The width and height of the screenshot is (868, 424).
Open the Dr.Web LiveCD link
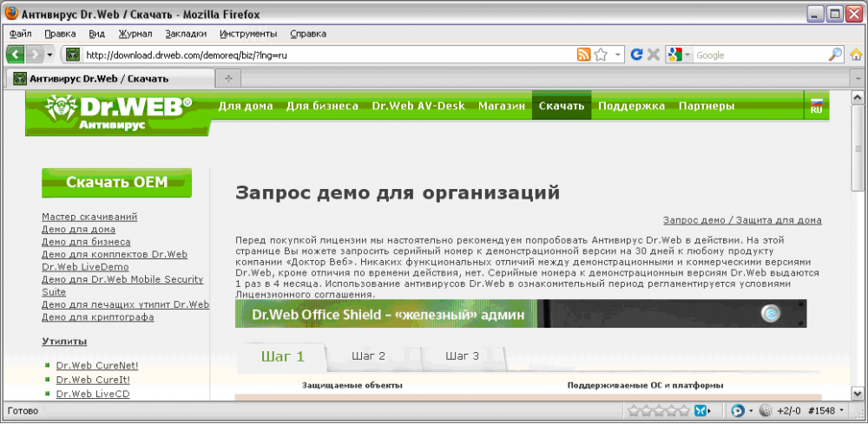tap(93, 395)
